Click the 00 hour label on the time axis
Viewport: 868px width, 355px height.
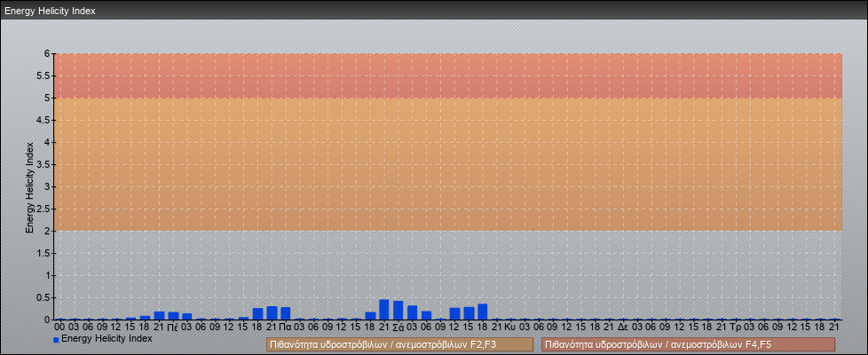click(59, 327)
